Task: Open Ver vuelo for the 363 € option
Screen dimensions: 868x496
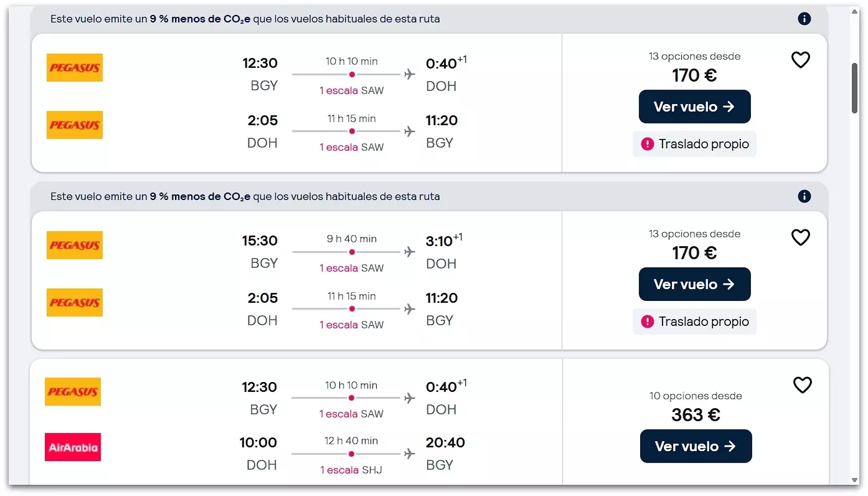Action: pyautogui.click(x=696, y=446)
